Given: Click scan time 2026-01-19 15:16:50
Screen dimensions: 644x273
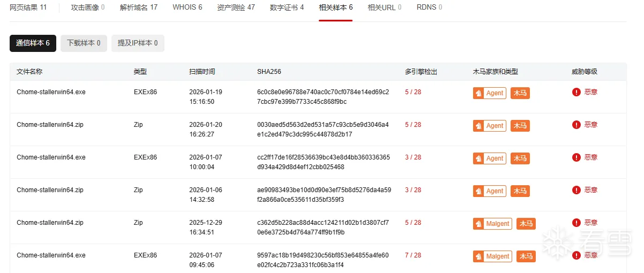Looking at the screenshot, I should tap(206, 97).
